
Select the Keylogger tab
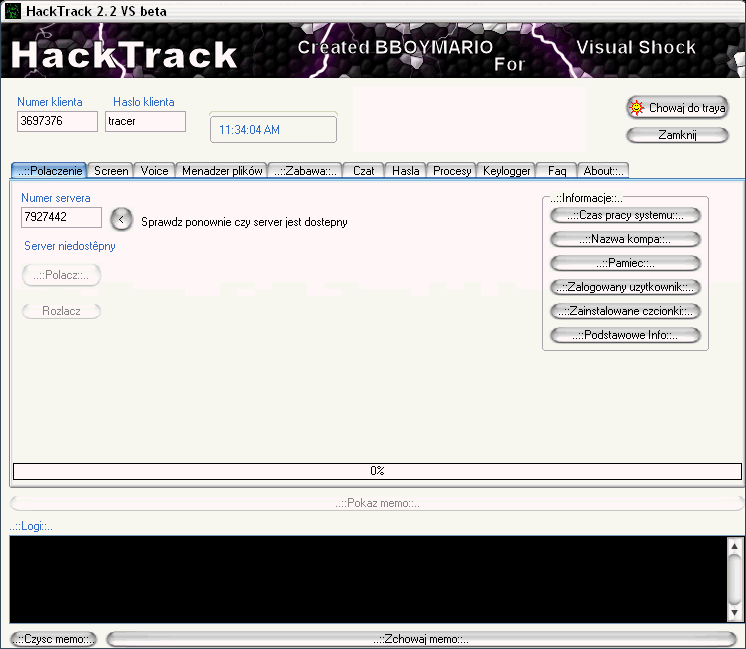click(x=506, y=171)
